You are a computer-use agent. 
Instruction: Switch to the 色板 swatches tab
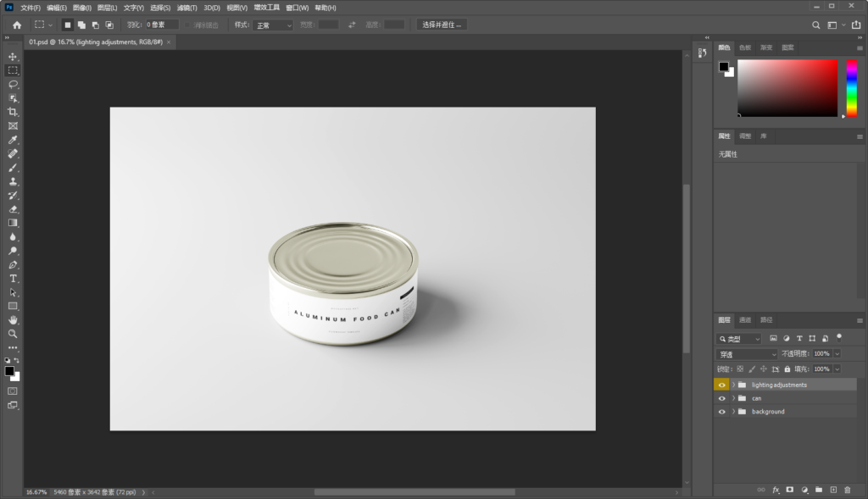tap(745, 47)
